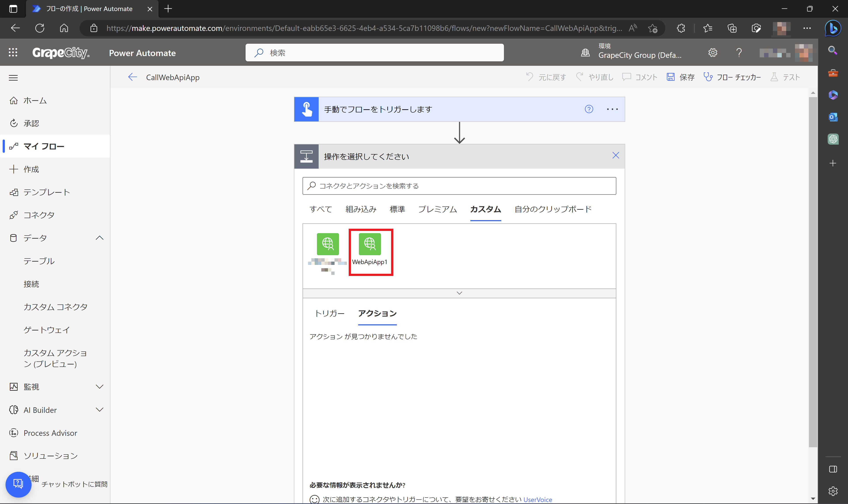Click the browser home icon
Screen dimensions: 848x504
(64, 28)
